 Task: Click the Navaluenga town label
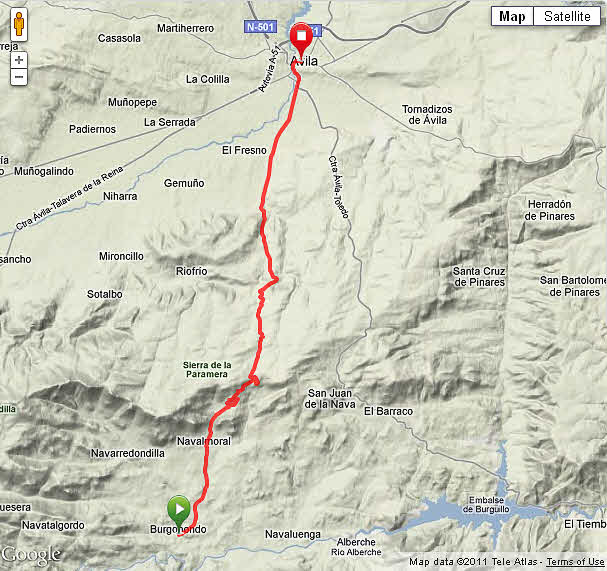coord(293,534)
